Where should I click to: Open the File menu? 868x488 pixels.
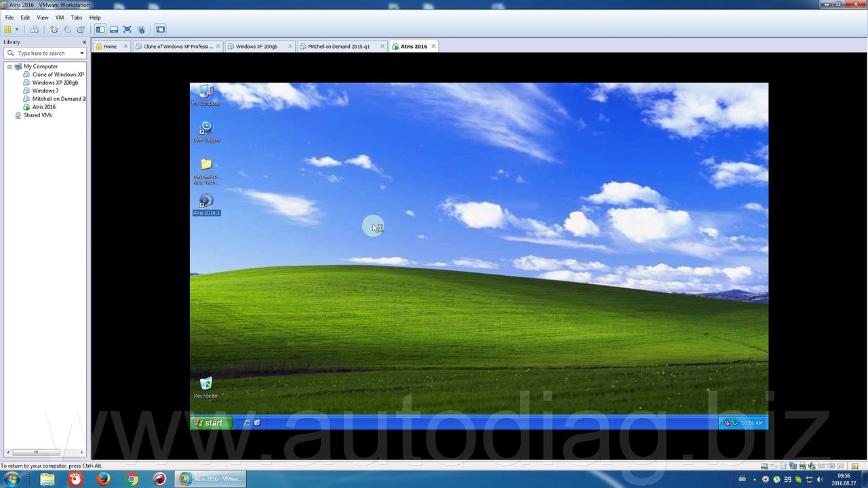[x=9, y=18]
